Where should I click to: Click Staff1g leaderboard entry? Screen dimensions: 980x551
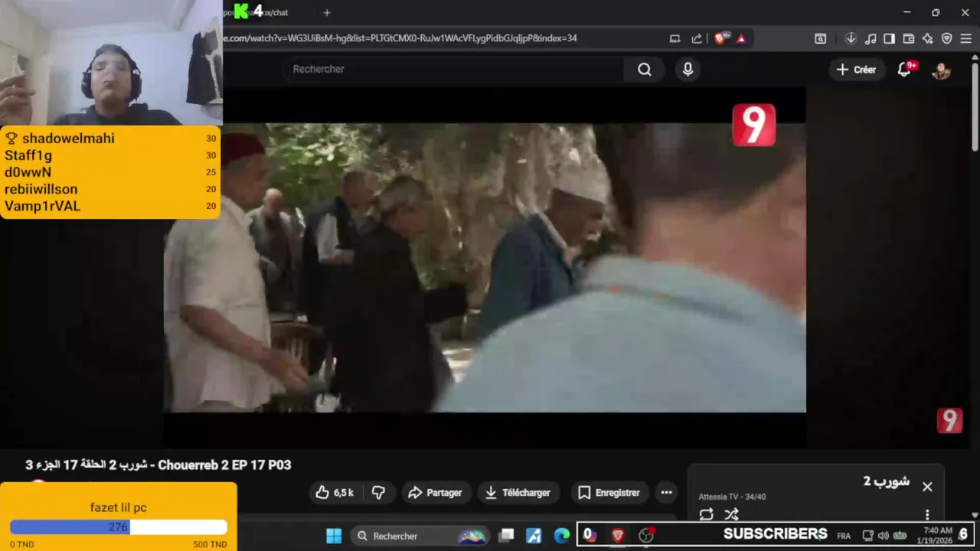pyautogui.click(x=28, y=155)
